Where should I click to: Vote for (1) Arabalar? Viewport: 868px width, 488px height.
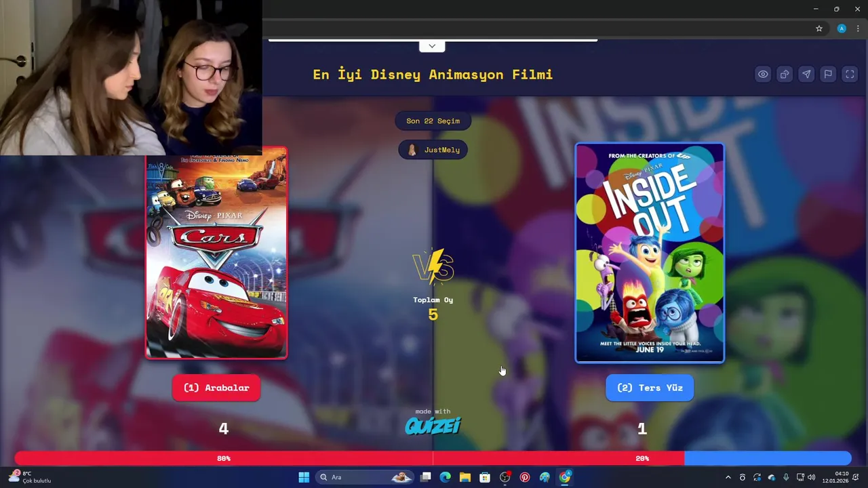point(216,388)
